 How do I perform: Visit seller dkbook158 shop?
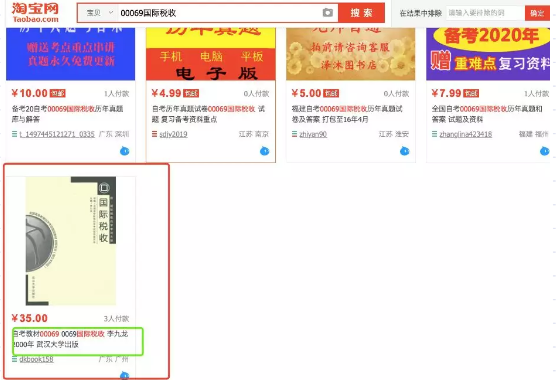coord(36,359)
